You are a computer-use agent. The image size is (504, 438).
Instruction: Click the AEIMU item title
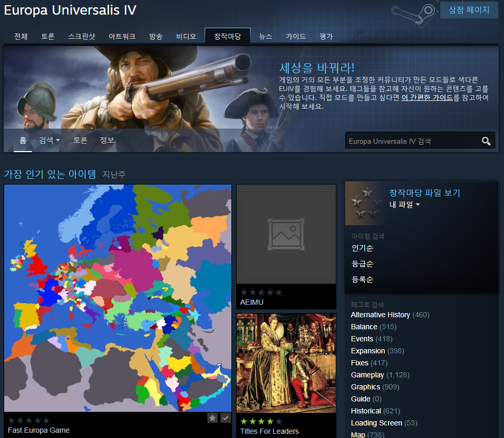tap(252, 302)
